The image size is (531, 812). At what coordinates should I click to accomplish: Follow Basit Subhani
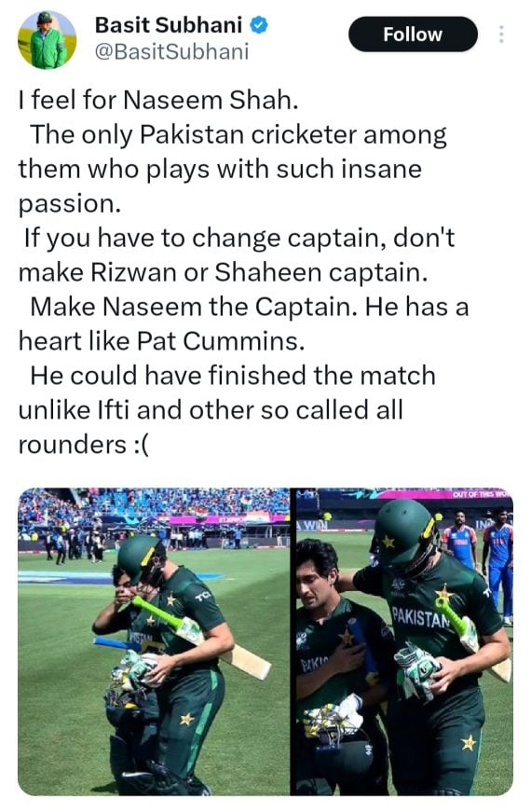(413, 34)
